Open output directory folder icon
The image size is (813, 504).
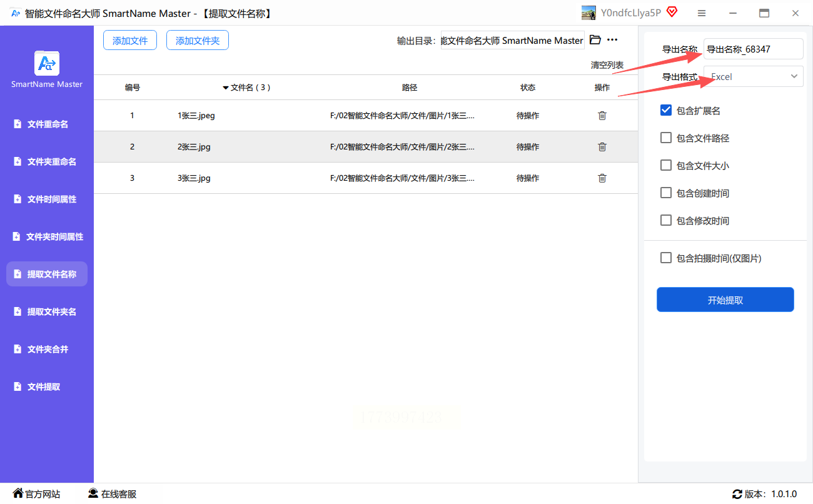click(595, 40)
